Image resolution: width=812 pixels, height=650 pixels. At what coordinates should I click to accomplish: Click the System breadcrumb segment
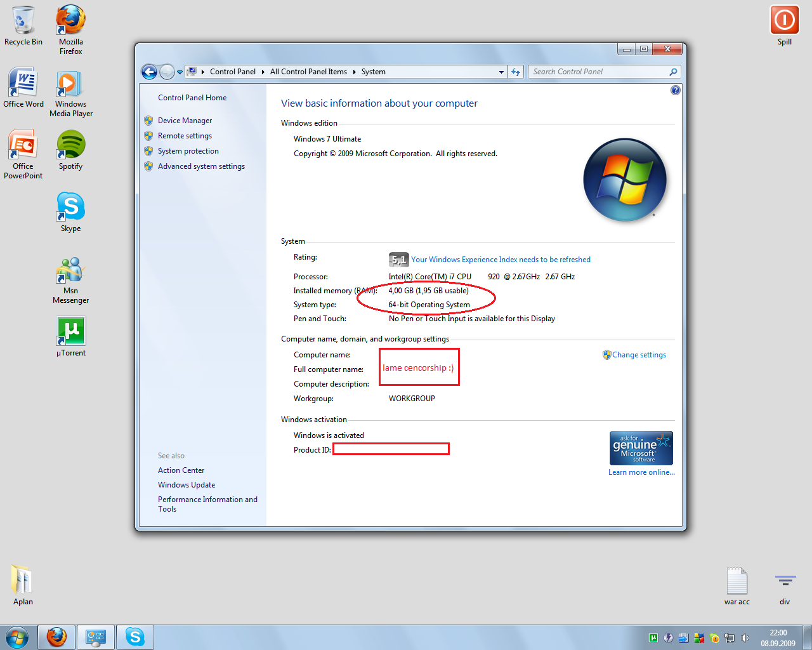tap(374, 72)
